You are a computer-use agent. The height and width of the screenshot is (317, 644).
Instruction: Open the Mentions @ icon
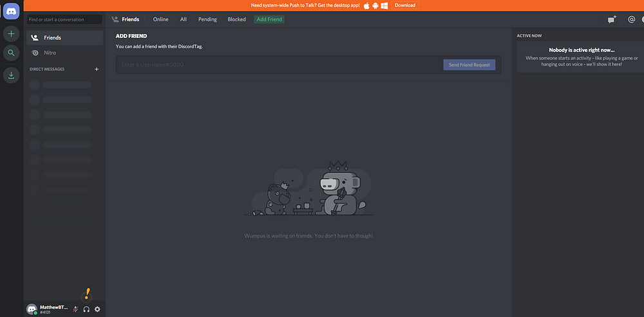(x=632, y=19)
